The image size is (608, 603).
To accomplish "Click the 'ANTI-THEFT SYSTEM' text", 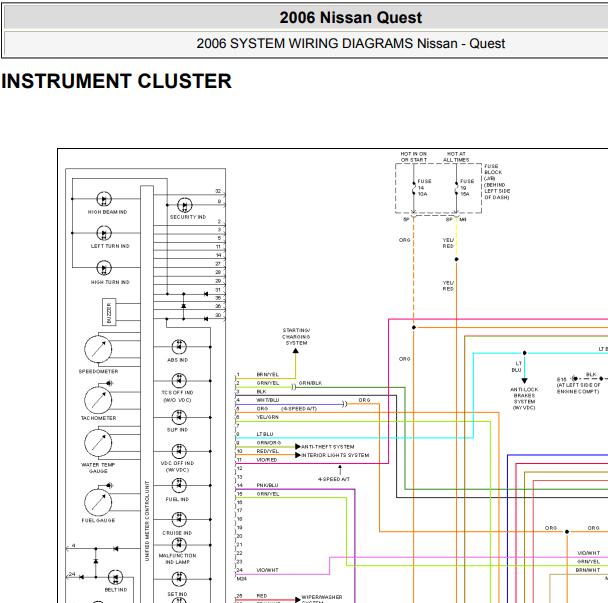I will (x=328, y=447).
